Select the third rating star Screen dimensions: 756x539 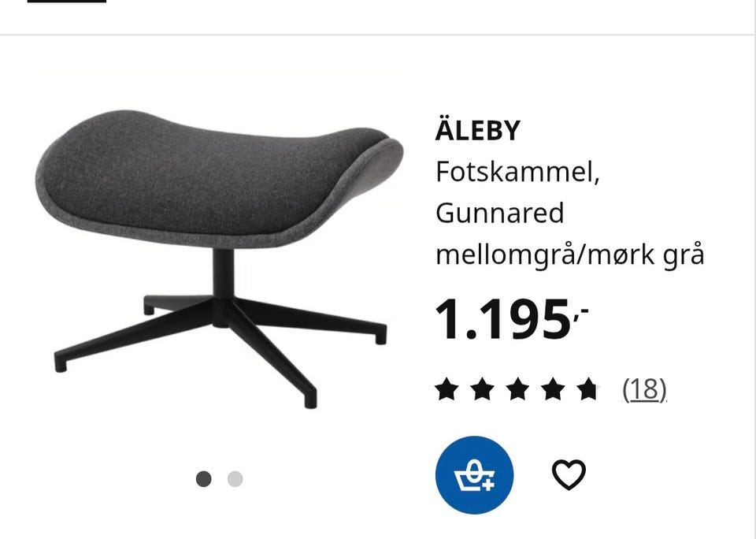click(518, 389)
